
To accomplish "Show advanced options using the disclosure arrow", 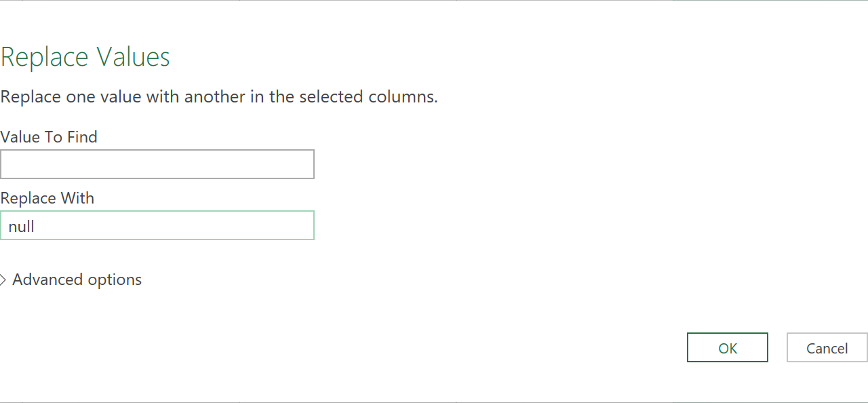I will pyautogui.click(x=3, y=280).
